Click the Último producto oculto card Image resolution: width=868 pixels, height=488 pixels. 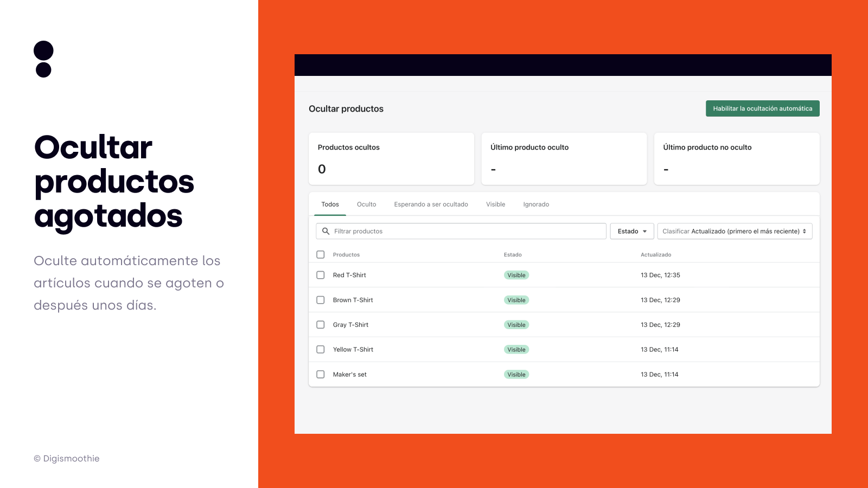564,159
